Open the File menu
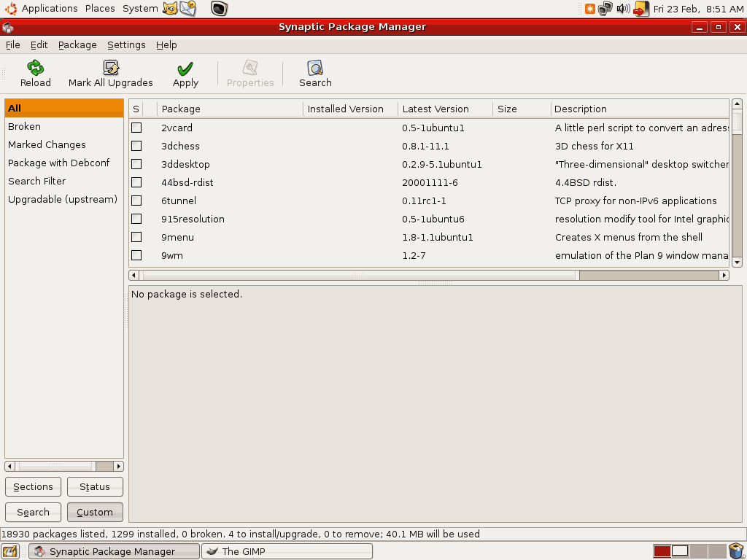Image resolution: width=747 pixels, height=560 pixels. tap(13, 44)
